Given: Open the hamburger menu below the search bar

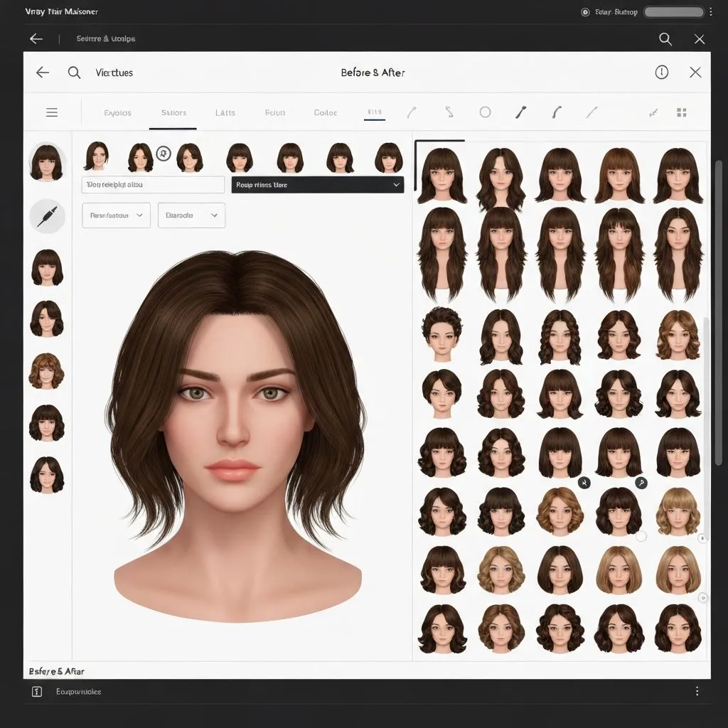Looking at the screenshot, I should [x=52, y=112].
